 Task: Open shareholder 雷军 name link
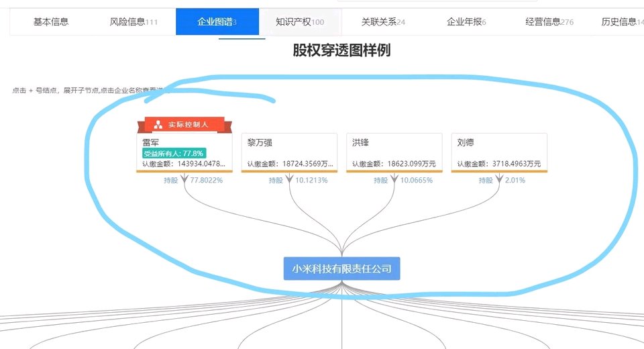pos(150,143)
